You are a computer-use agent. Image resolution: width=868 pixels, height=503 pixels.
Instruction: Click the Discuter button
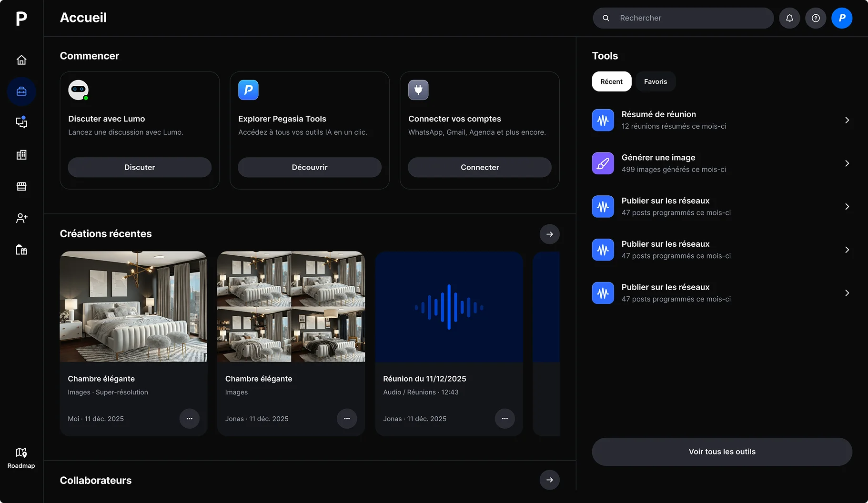click(x=140, y=167)
